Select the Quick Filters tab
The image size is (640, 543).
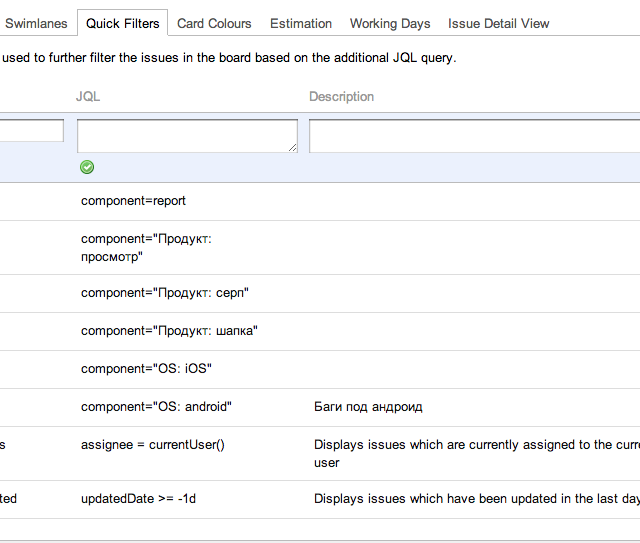122,23
